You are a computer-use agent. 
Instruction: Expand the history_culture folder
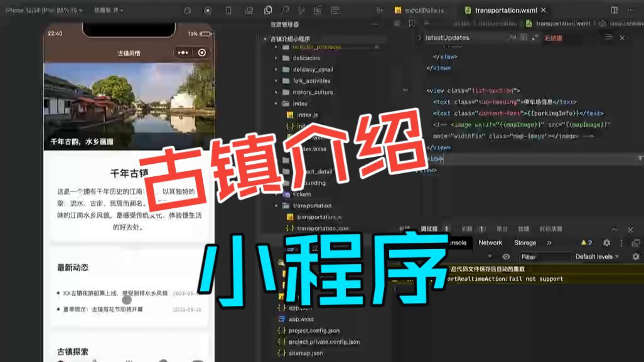(276, 92)
